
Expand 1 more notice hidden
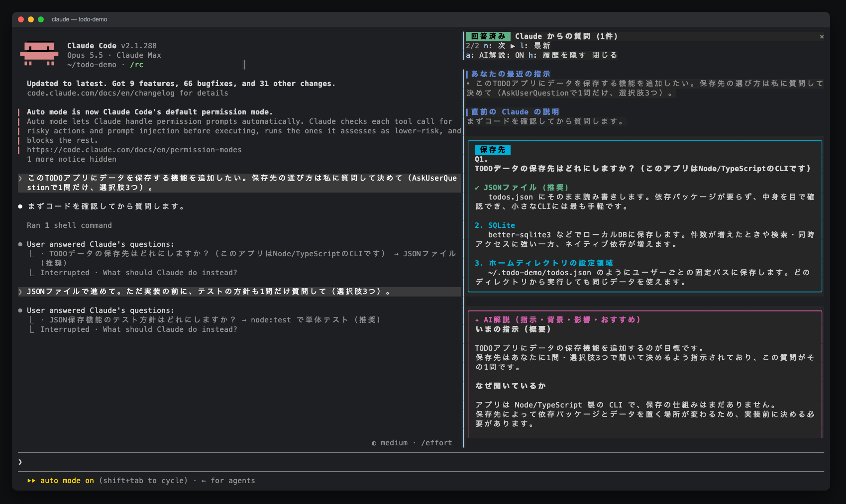72,159
